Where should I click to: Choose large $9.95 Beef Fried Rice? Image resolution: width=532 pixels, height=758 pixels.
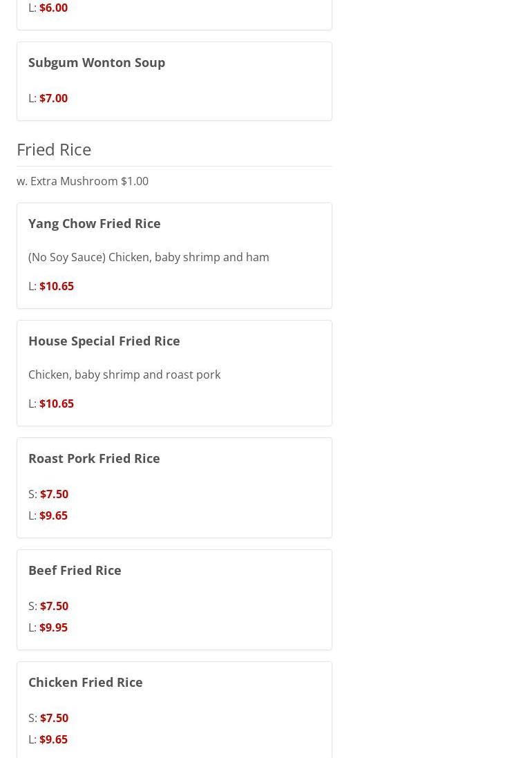pyautogui.click(x=53, y=627)
